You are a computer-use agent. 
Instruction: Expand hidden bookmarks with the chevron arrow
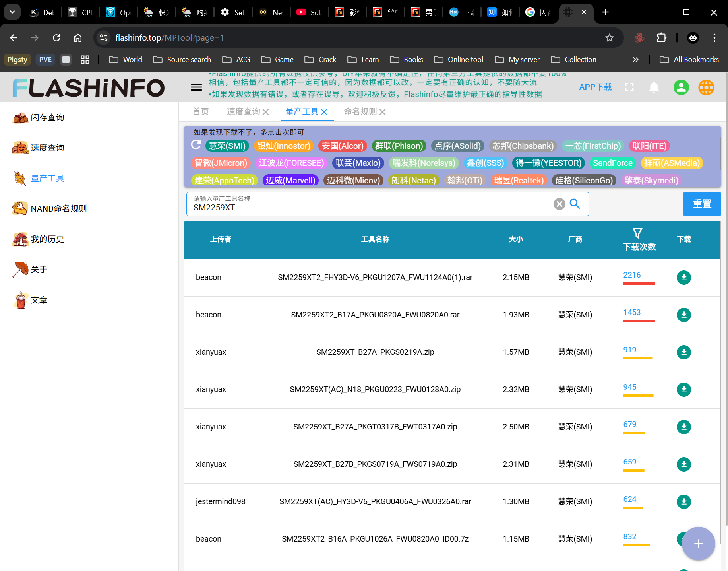(636, 59)
